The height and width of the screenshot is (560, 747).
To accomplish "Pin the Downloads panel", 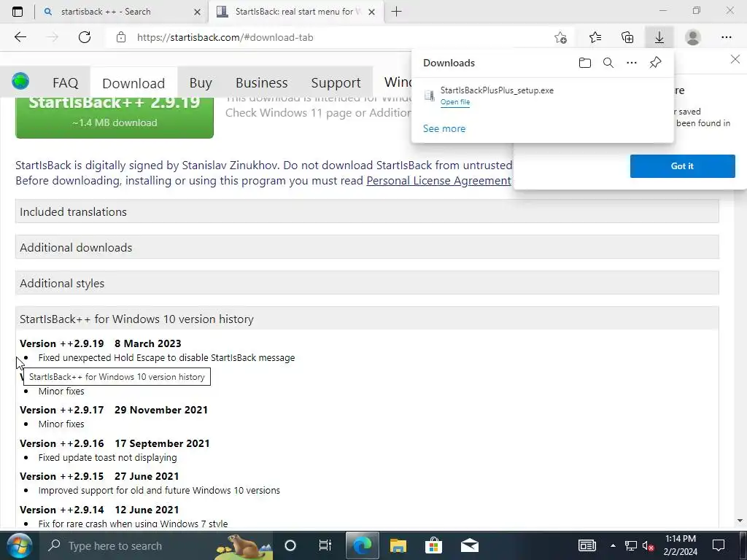I will point(656,63).
